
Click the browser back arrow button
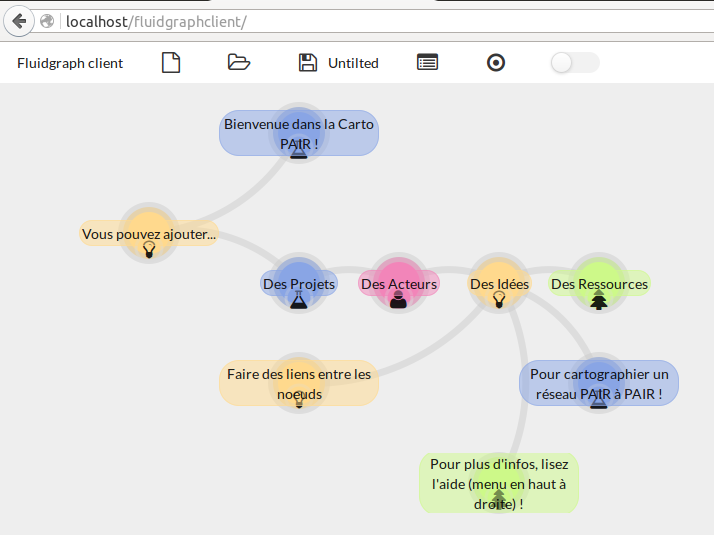coord(19,21)
